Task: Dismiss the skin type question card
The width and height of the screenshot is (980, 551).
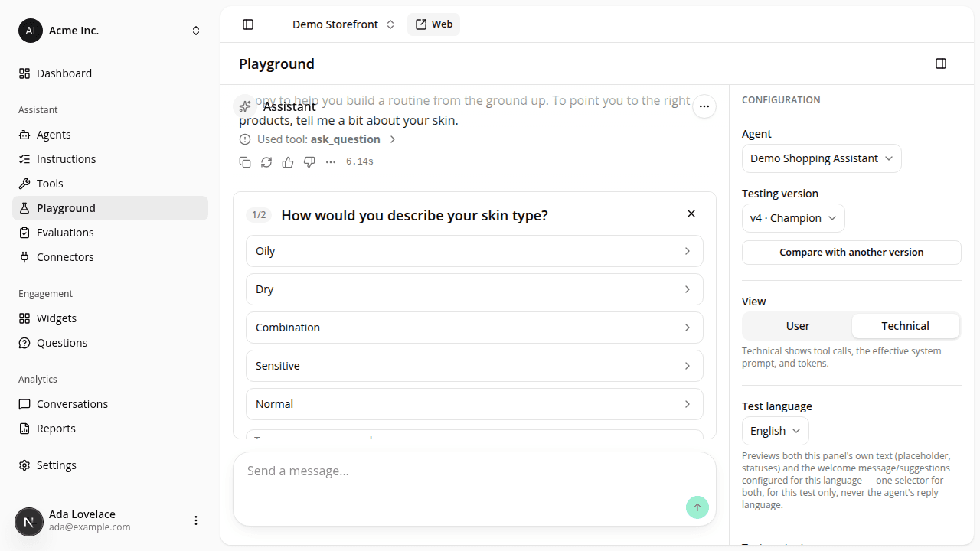Action: (x=691, y=214)
